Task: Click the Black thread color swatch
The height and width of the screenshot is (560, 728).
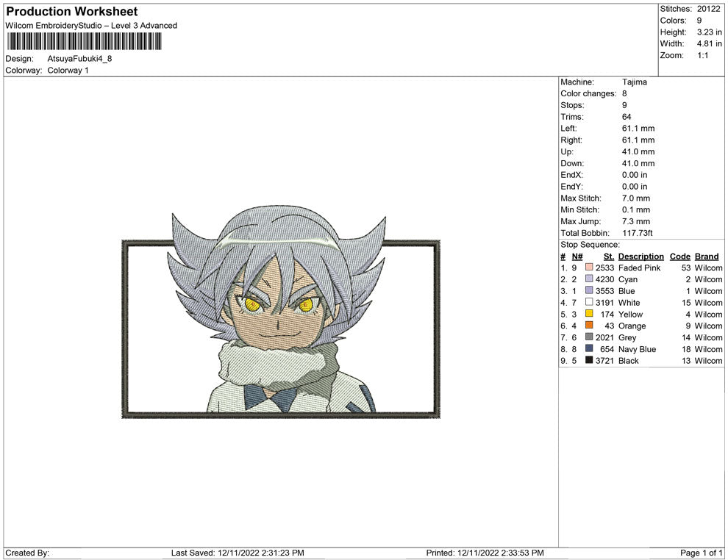Action: pyautogui.click(x=589, y=360)
